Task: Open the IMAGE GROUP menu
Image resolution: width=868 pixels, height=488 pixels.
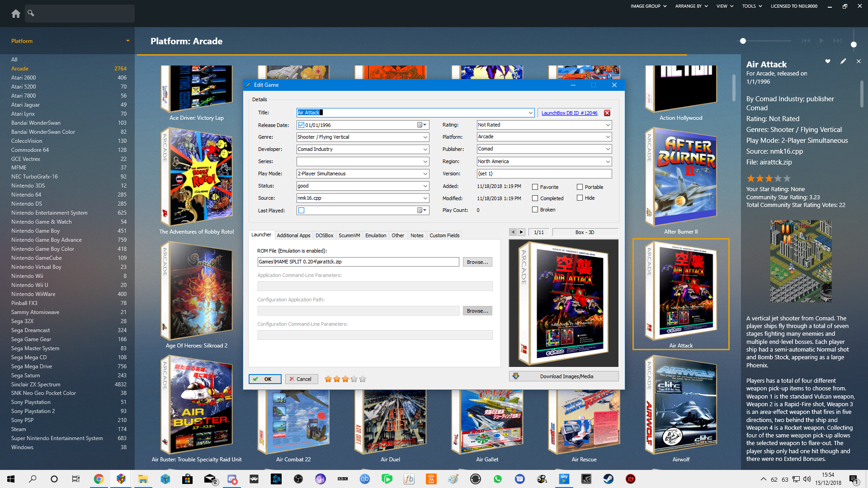Action: (x=648, y=6)
